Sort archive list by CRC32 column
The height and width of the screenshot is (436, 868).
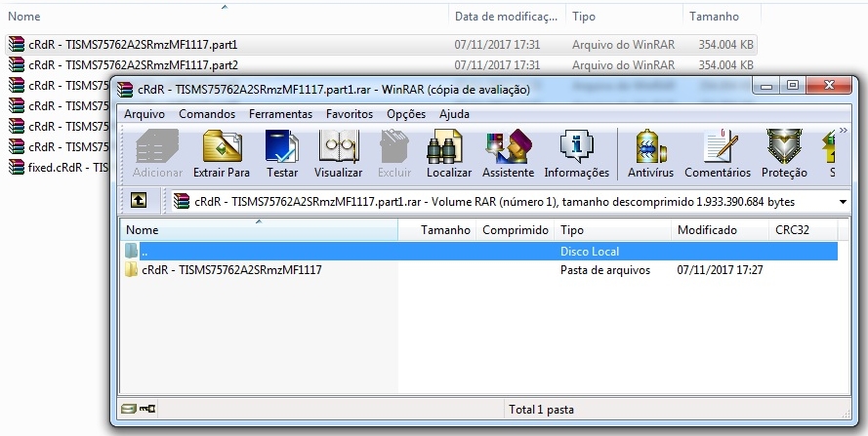point(804,229)
